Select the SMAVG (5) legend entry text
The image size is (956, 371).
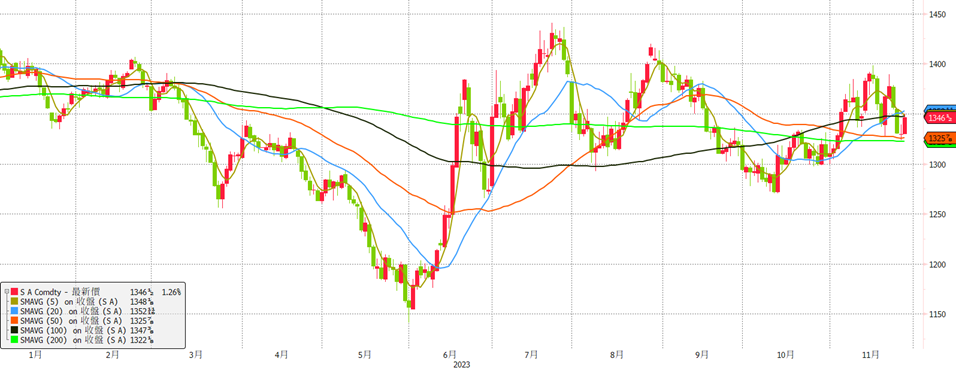[x=69, y=302]
